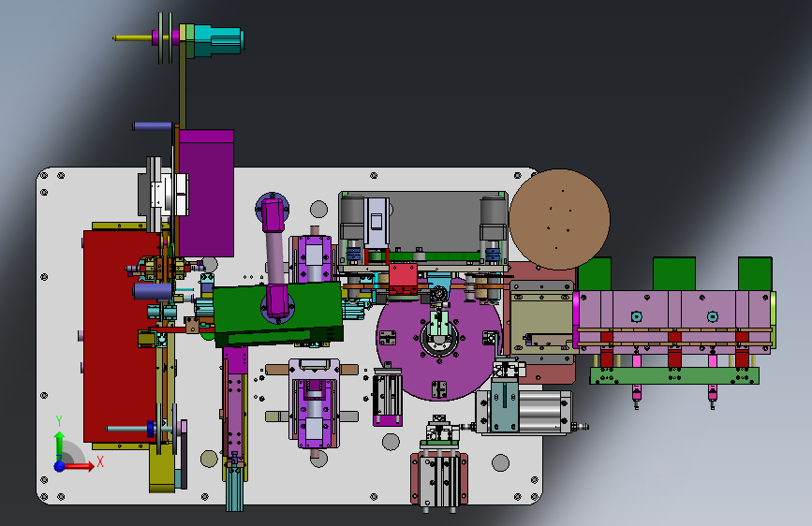Click the yellow shaft beside the cyan motor
The width and height of the screenshot is (812, 526).
(x=133, y=37)
